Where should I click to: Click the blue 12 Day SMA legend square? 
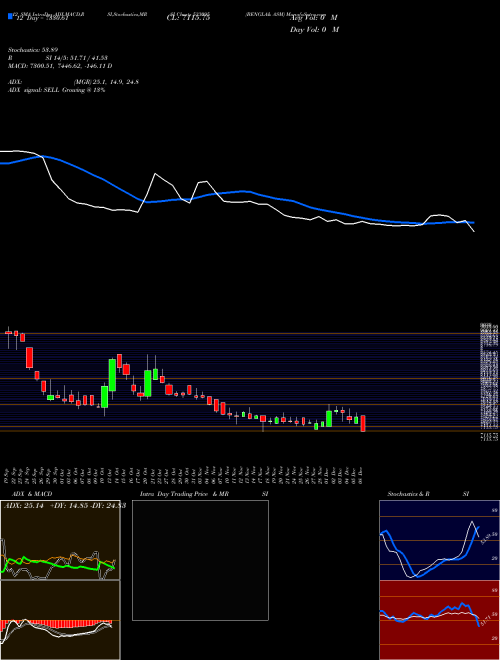10,16
